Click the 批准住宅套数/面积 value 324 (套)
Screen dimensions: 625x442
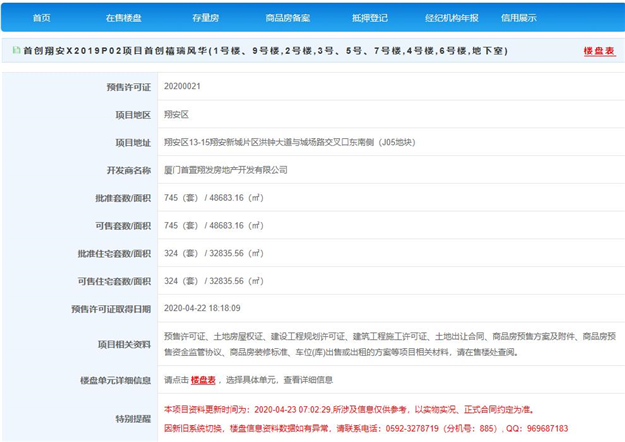181,253
